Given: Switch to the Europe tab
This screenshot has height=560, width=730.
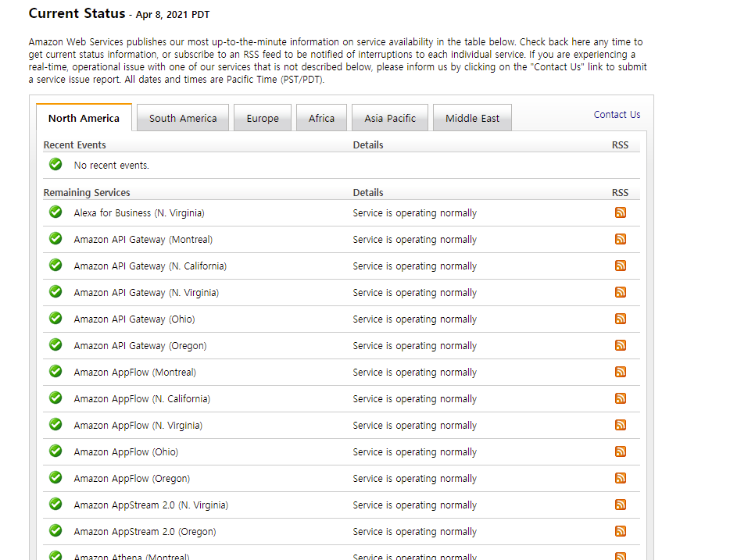Looking at the screenshot, I should (x=263, y=118).
